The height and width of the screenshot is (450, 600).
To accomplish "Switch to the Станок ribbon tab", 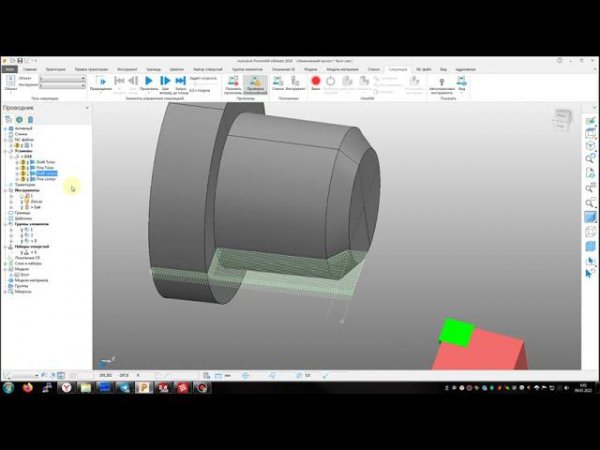I will tap(373, 69).
